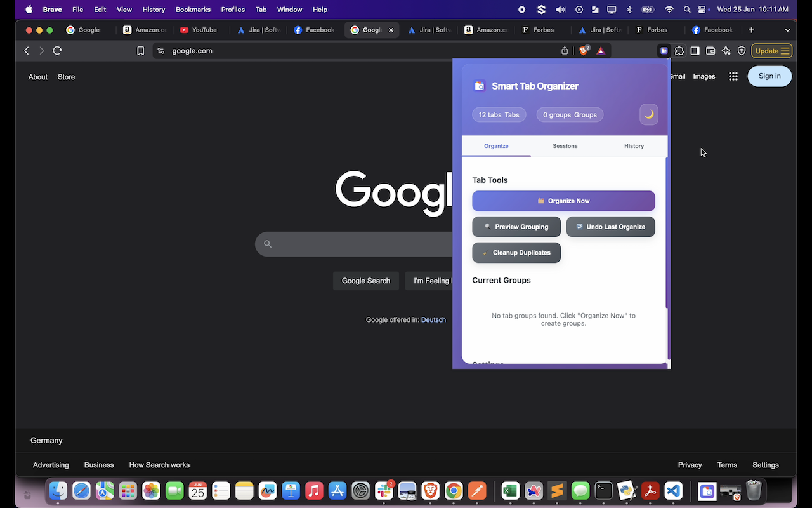
Task: Click the browser forward arrow
Action: pyautogui.click(x=42, y=51)
